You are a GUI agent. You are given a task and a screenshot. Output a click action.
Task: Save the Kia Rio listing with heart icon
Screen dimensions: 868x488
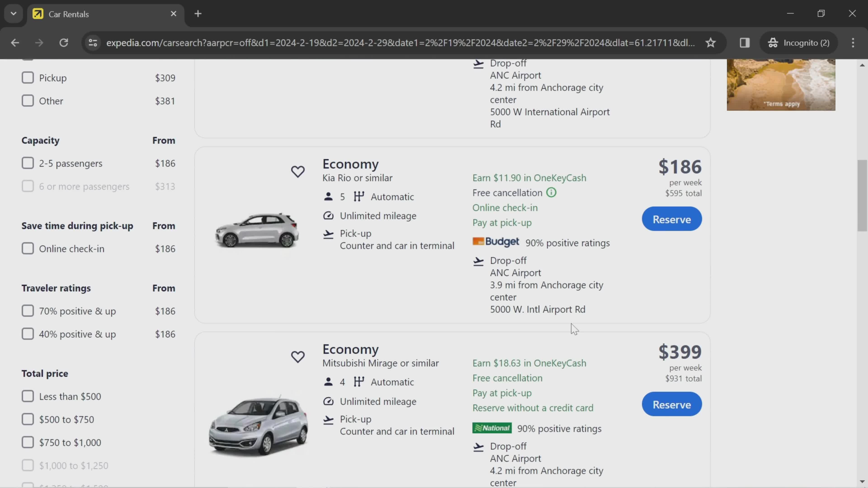click(x=297, y=171)
